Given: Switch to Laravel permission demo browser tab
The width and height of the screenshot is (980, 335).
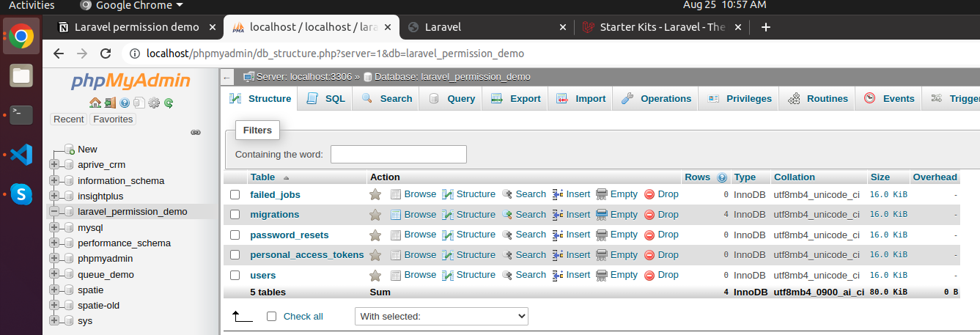Looking at the screenshot, I should click(137, 27).
